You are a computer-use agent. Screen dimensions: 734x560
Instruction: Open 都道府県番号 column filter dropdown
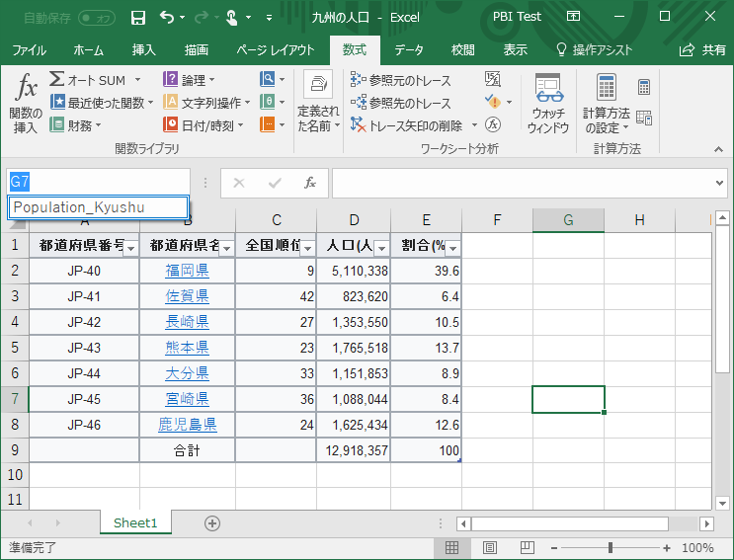(131, 249)
